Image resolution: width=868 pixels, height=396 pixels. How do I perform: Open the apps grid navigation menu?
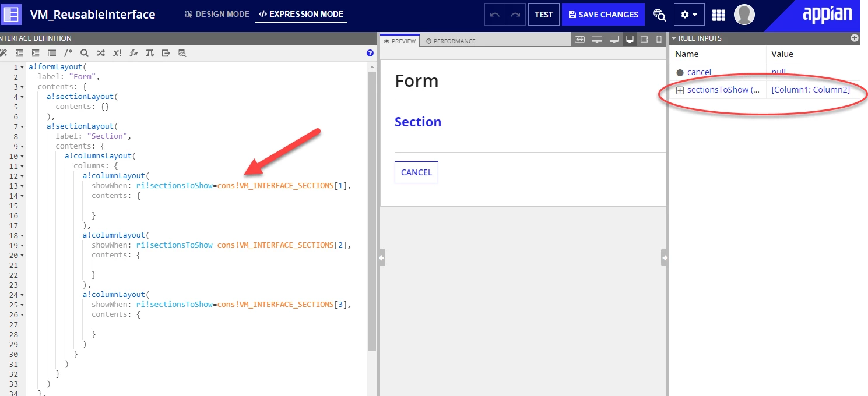click(x=719, y=15)
